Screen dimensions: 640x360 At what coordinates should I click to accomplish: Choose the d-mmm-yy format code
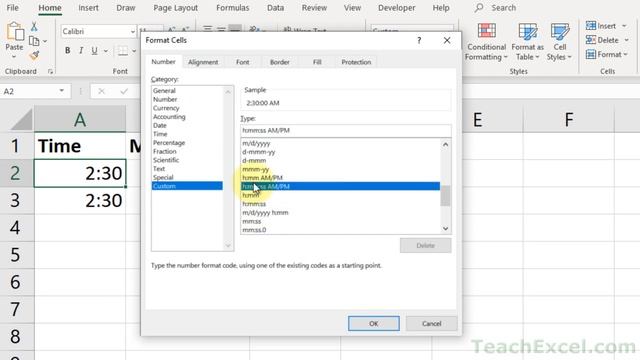340,152
